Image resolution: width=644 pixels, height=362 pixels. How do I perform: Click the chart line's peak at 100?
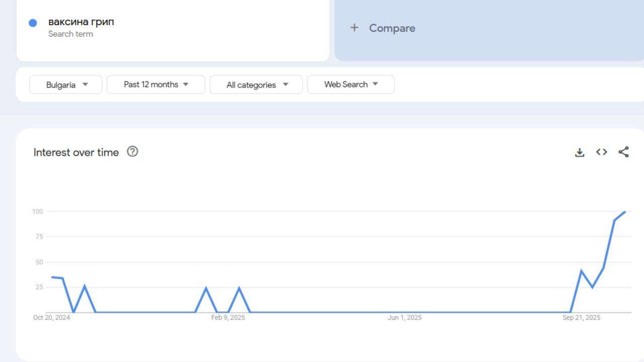coord(625,212)
